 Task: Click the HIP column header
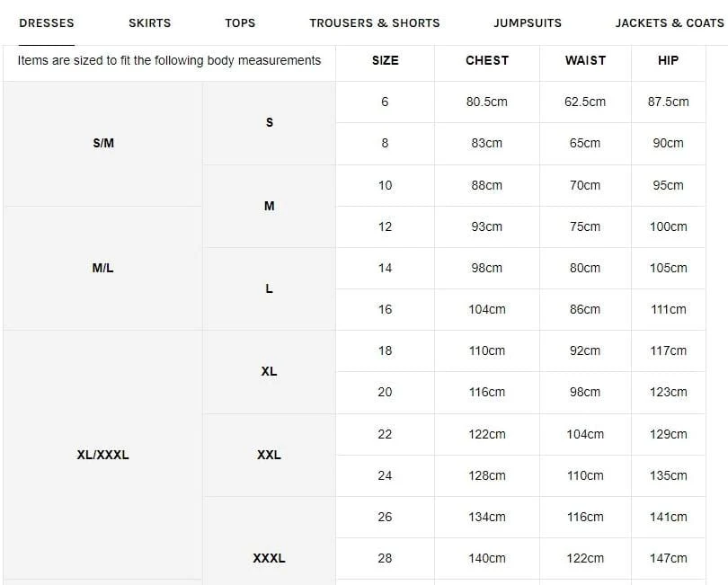click(668, 60)
